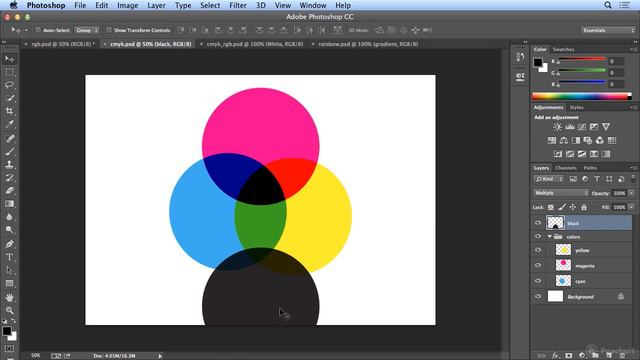Image resolution: width=640 pixels, height=360 pixels.
Task: Click the Color panel foreground swatch
Action: coord(538,62)
